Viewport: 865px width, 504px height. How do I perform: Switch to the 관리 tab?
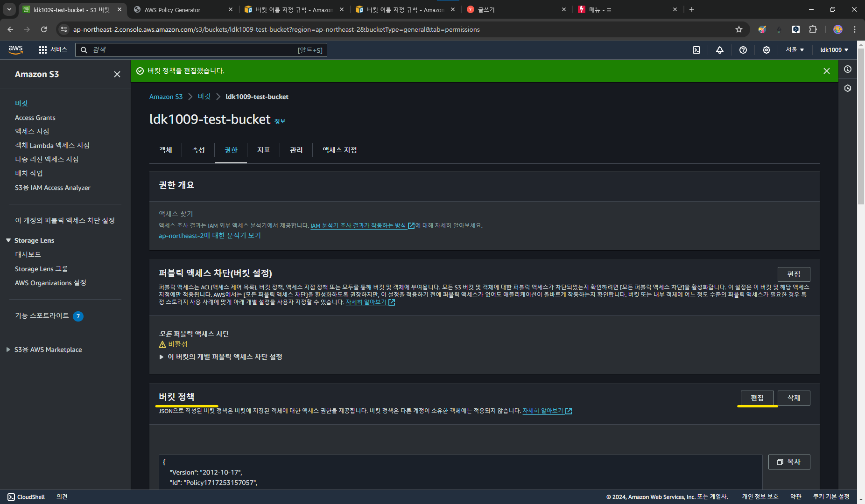click(296, 150)
